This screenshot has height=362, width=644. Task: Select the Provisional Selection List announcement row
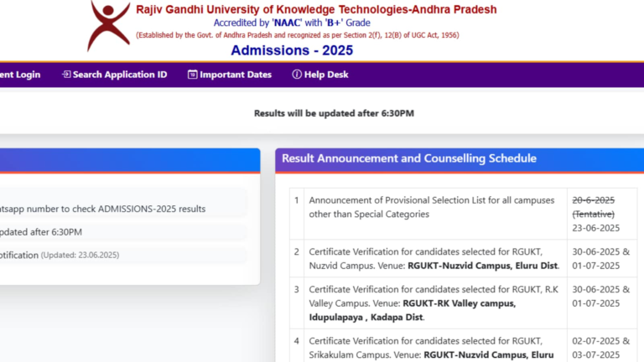433,207
